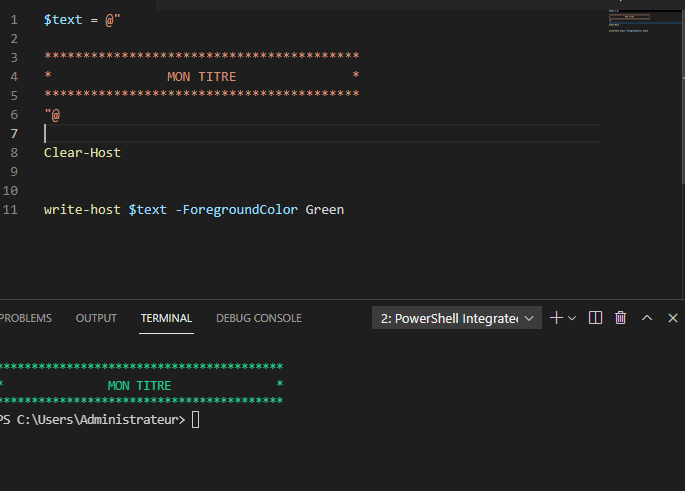Image resolution: width=685 pixels, height=491 pixels.
Task: Select the TERMINAL tab
Action: coord(166,318)
